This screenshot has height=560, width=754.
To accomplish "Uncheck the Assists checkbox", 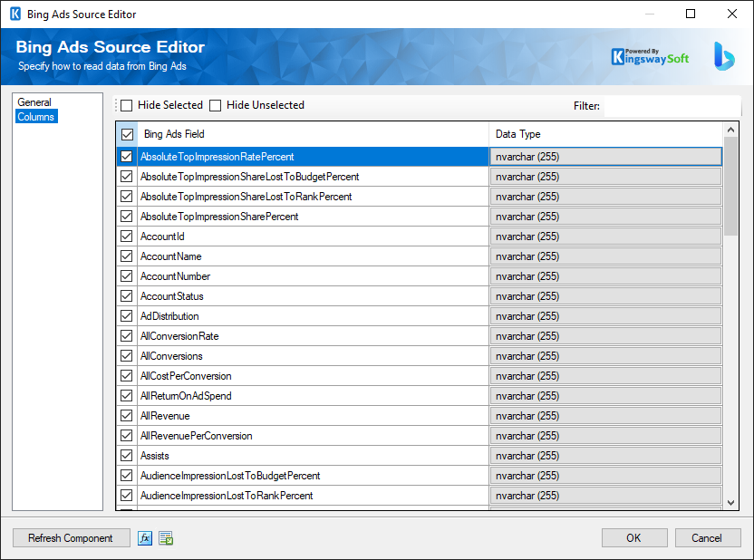I will (x=127, y=455).
